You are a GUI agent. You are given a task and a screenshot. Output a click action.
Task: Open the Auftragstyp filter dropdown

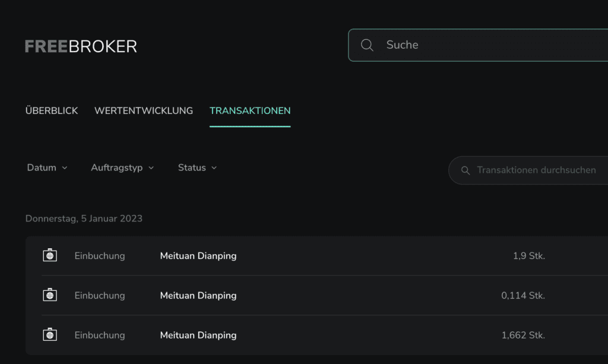pos(122,168)
